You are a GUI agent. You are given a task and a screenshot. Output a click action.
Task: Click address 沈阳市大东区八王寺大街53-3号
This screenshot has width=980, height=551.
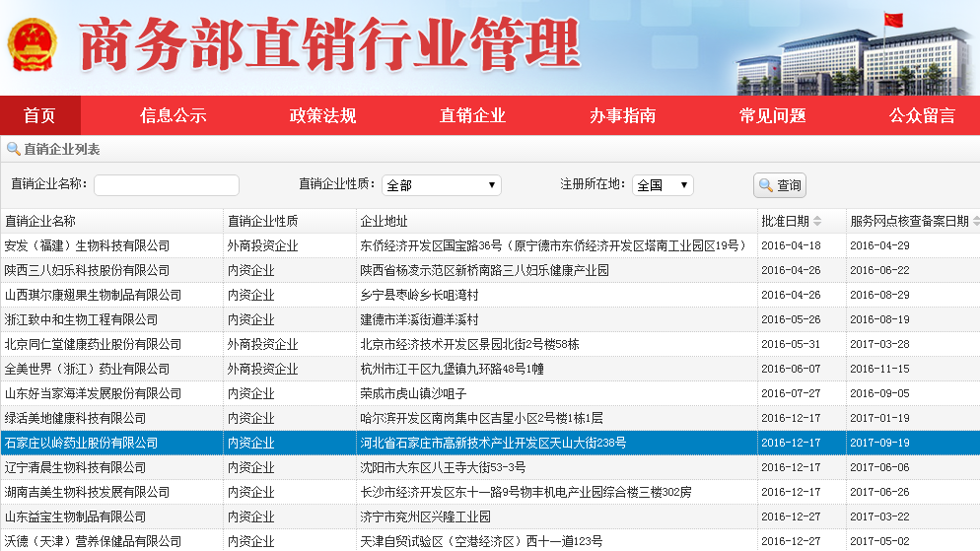tap(443, 467)
